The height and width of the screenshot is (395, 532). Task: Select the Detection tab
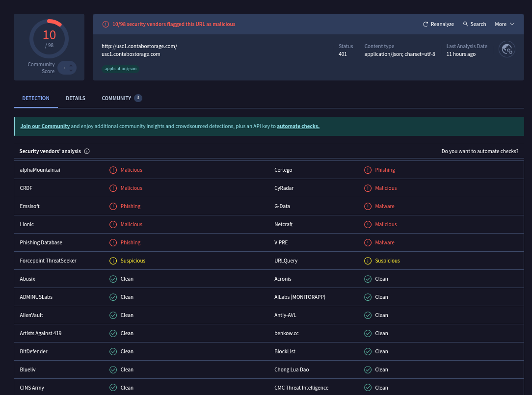(x=36, y=98)
